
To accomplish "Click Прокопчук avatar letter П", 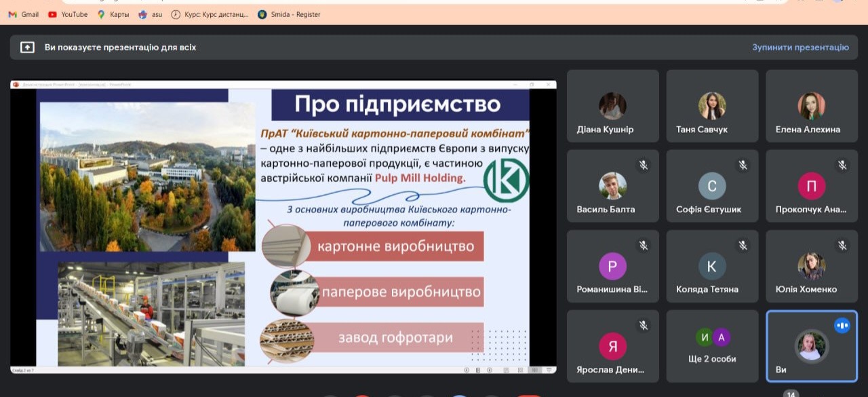I will [x=811, y=186].
